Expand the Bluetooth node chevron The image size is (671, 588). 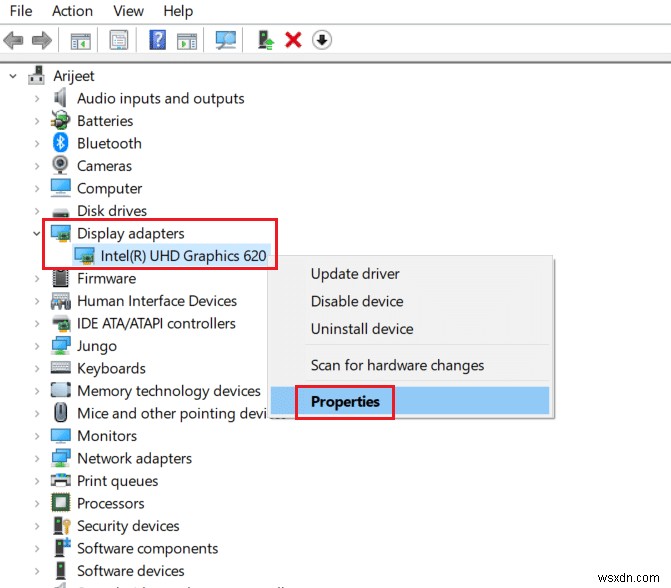click(37, 144)
